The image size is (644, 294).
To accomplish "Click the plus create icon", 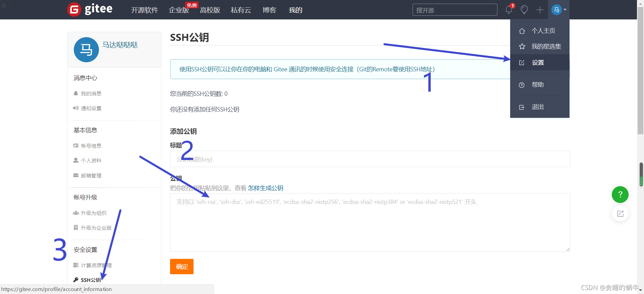I will [x=540, y=10].
